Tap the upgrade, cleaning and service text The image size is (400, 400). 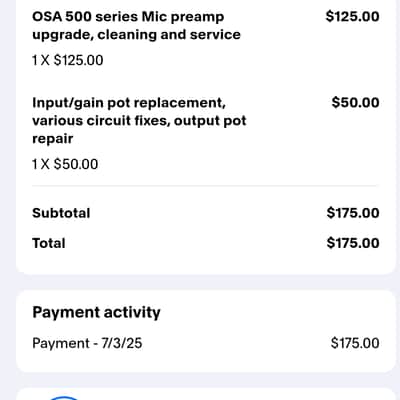pos(136,35)
